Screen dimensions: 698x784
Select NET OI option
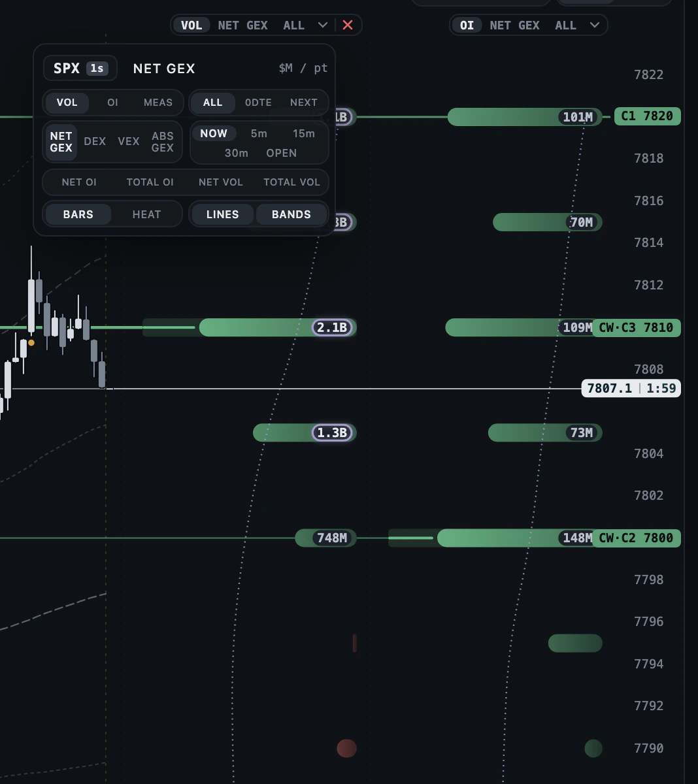[x=79, y=182]
